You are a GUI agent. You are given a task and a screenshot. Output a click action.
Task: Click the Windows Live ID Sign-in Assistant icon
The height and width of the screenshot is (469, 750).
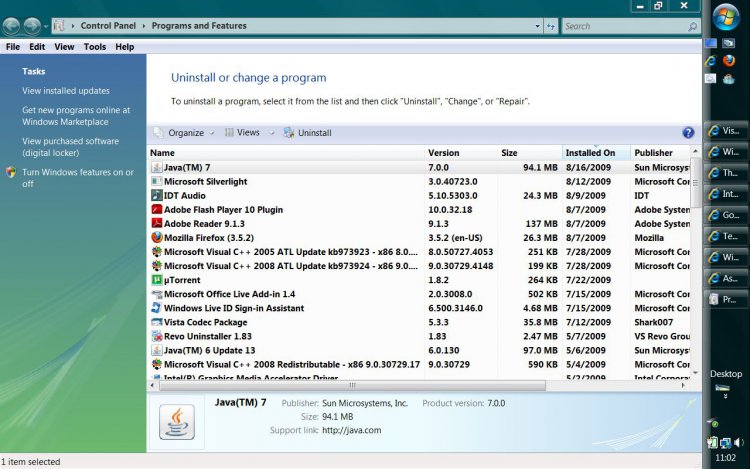pos(156,308)
